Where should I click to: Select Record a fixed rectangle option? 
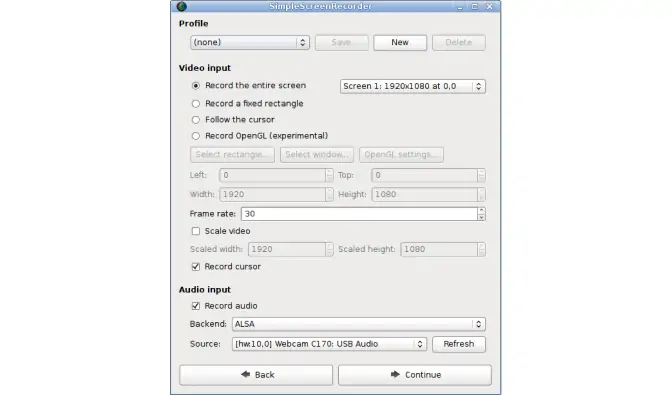[195, 104]
